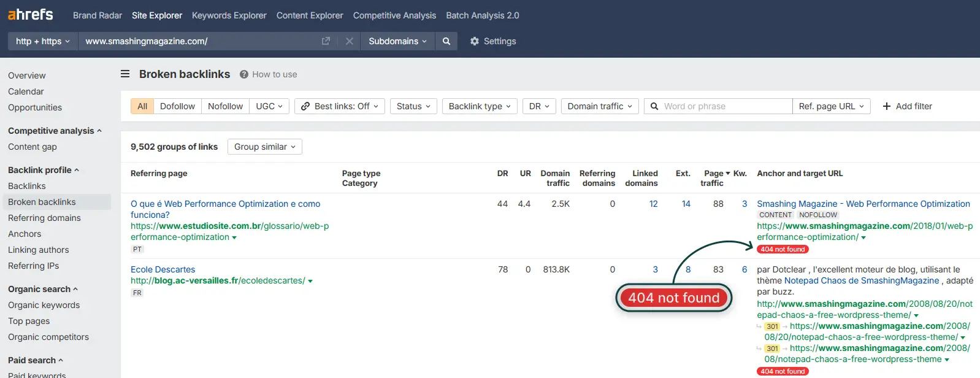This screenshot has height=378, width=980.
Task: Open Referring IPs report
Action: click(x=34, y=266)
